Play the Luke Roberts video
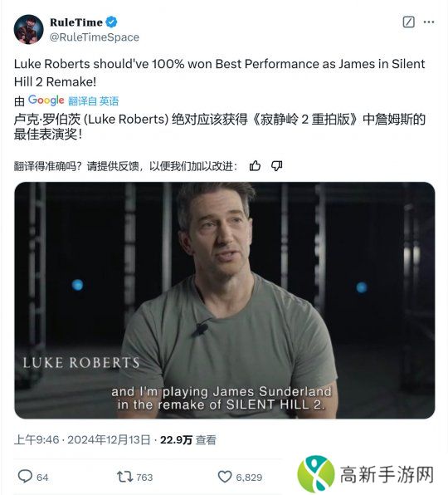This screenshot has height=495, width=448. coord(225,300)
